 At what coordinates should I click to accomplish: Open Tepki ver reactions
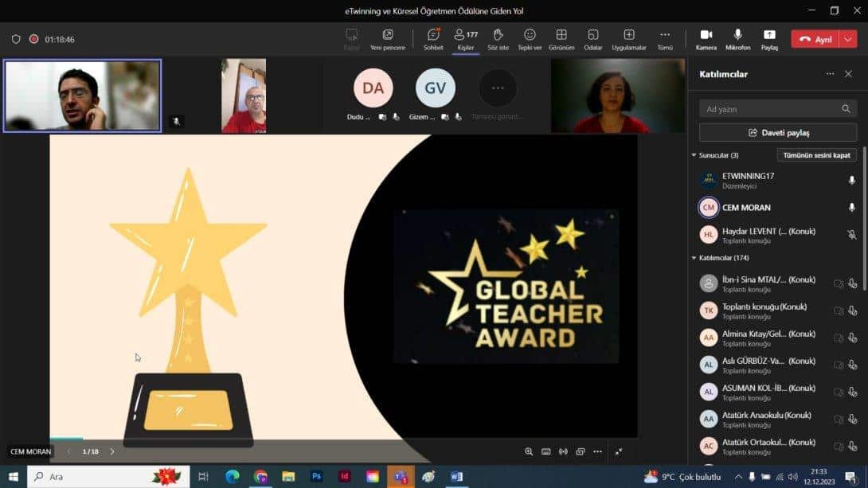(530, 39)
